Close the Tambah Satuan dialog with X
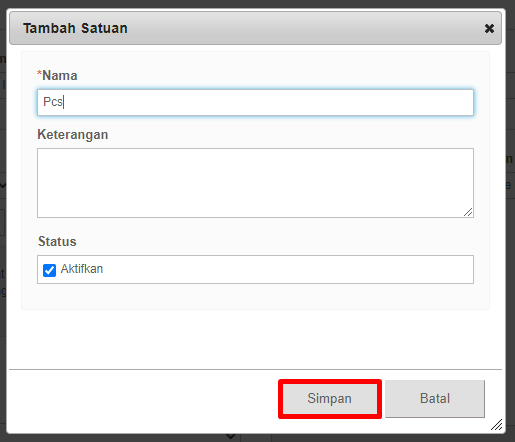Viewport: 515px width, 442px height. (489, 28)
